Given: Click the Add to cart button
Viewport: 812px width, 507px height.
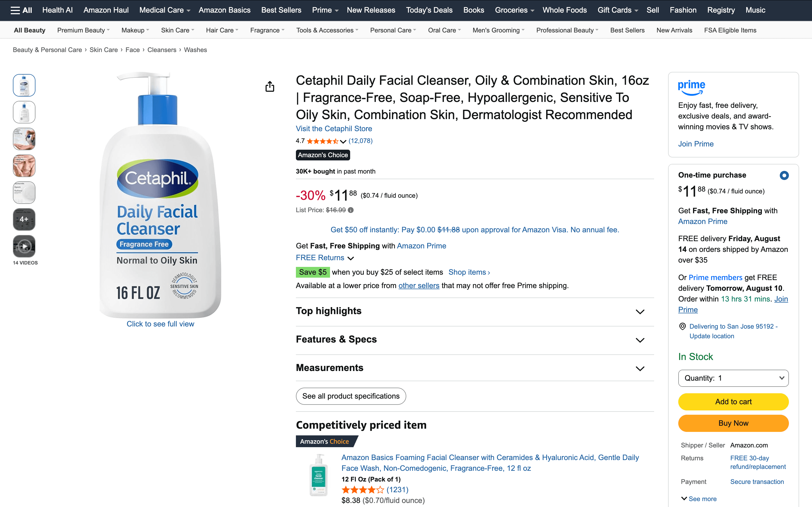Looking at the screenshot, I should click(x=733, y=402).
